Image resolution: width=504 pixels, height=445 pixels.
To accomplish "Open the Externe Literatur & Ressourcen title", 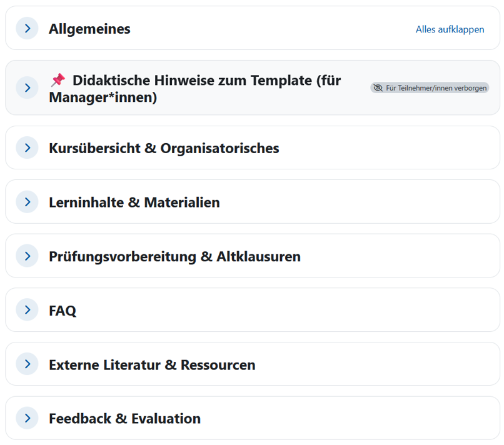I will pyautogui.click(x=152, y=364).
